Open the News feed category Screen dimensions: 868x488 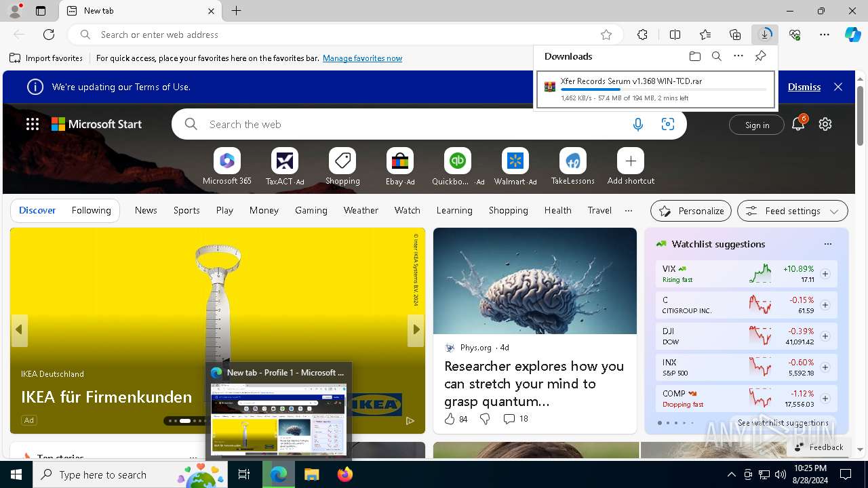coord(146,210)
